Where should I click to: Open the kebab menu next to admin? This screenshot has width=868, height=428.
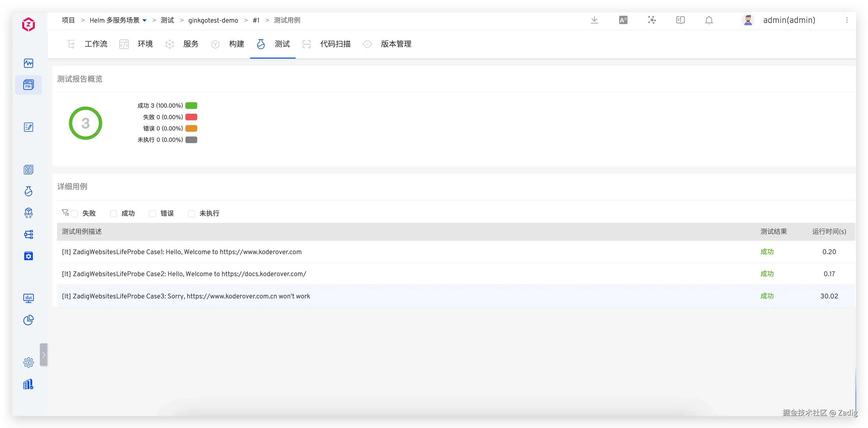coord(847,20)
